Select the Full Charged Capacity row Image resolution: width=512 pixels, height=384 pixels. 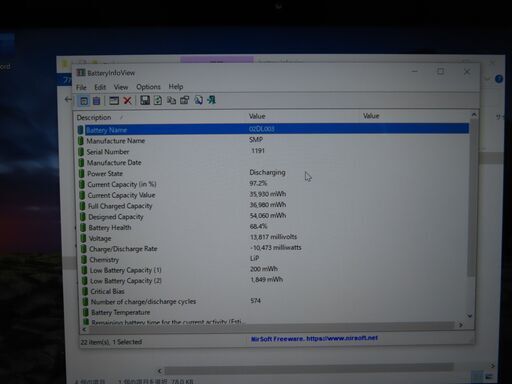click(x=273, y=205)
